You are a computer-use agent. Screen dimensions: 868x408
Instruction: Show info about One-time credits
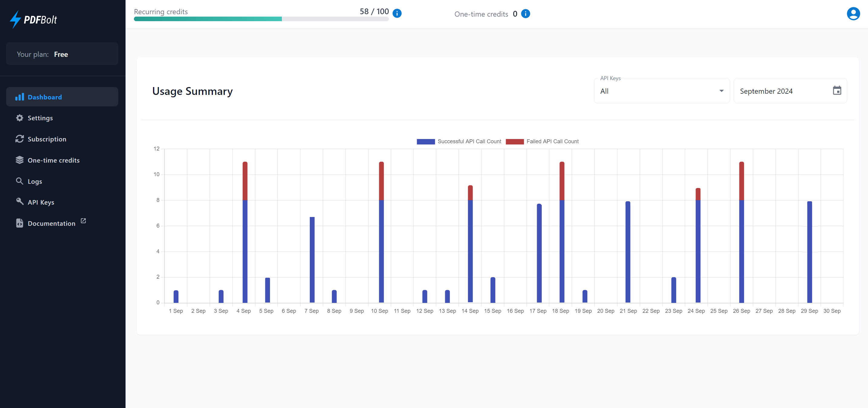525,14
